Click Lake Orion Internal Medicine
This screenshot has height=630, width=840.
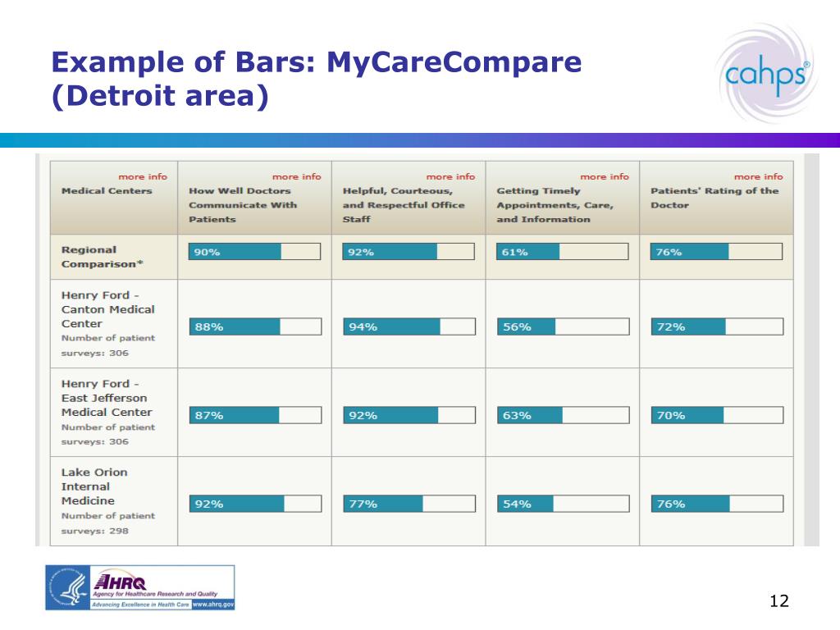pos(94,486)
